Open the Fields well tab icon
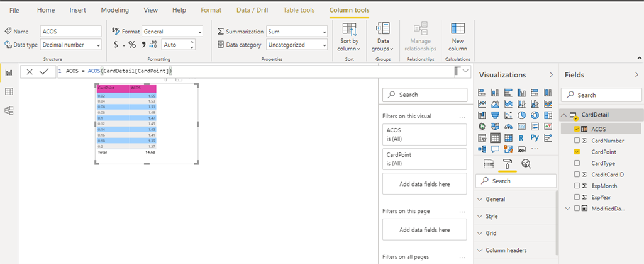This screenshot has width=644, height=264. pyautogui.click(x=488, y=164)
